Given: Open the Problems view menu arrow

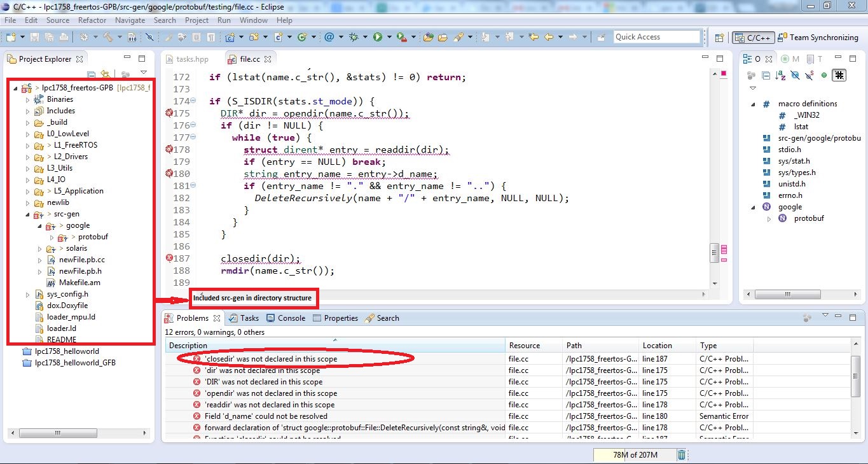Looking at the screenshot, I should tap(825, 316).
